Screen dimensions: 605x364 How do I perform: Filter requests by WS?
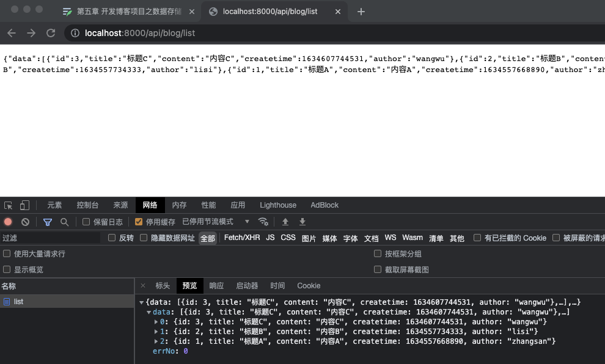(391, 238)
